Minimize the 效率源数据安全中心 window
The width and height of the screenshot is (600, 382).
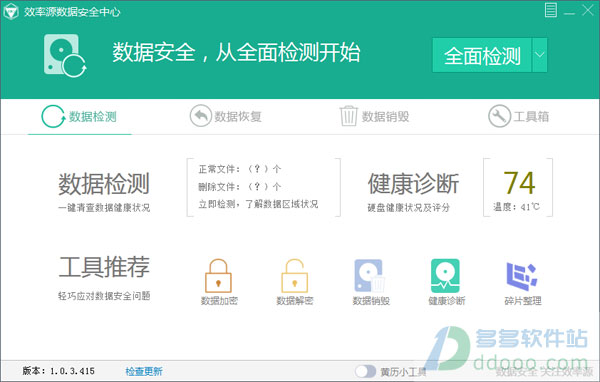569,13
